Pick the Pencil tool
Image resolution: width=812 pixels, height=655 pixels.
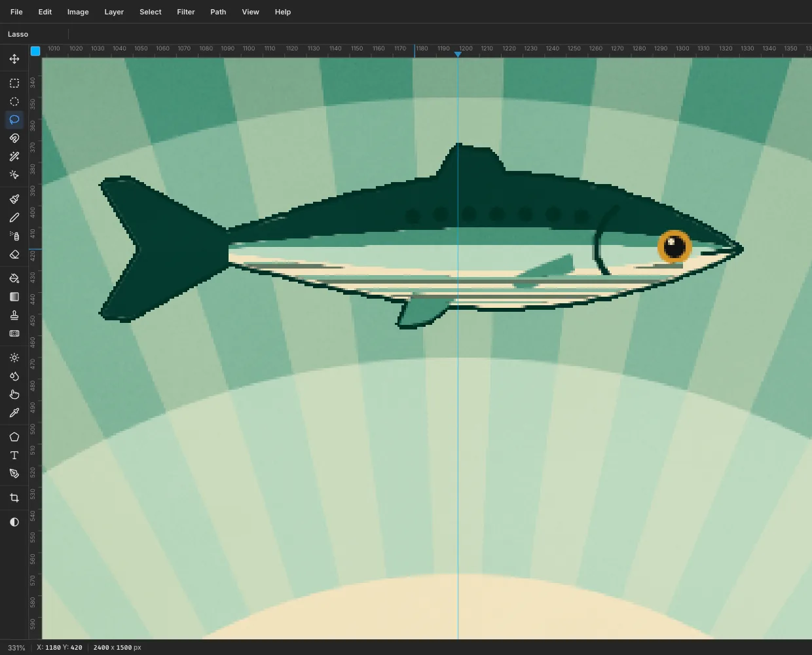(x=14, y=217)
